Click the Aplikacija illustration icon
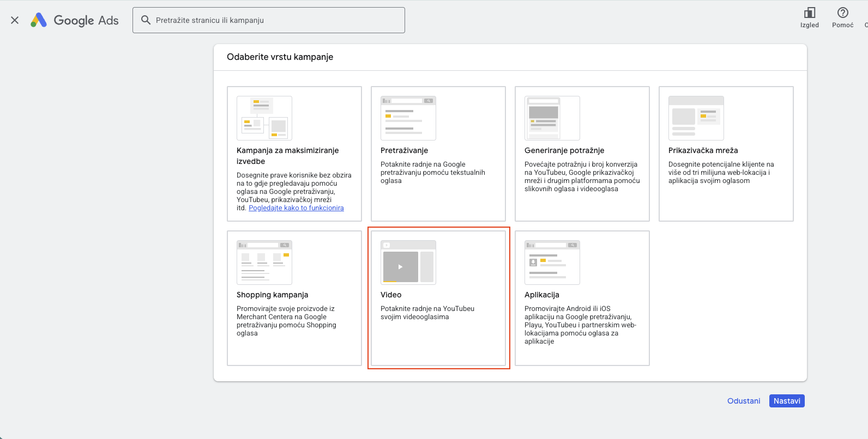The width and height of the screenshot is (868, 439). coord(552,263)
